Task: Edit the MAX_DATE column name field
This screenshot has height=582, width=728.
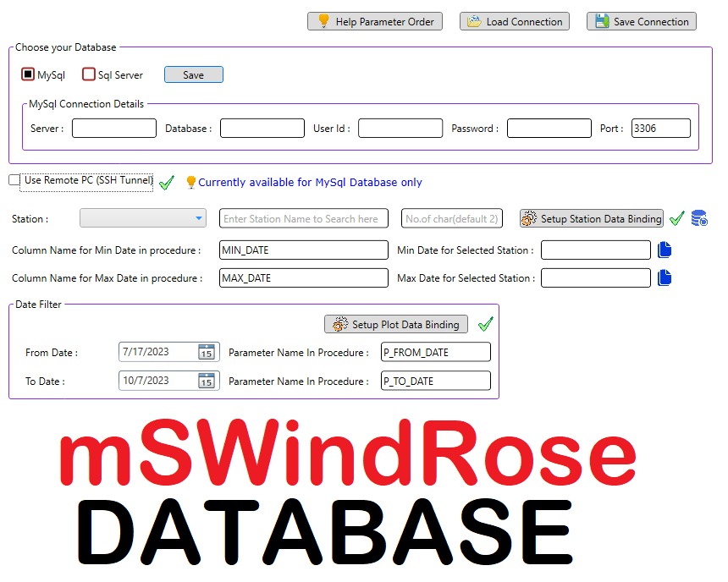Action: (x=304, y=277)
